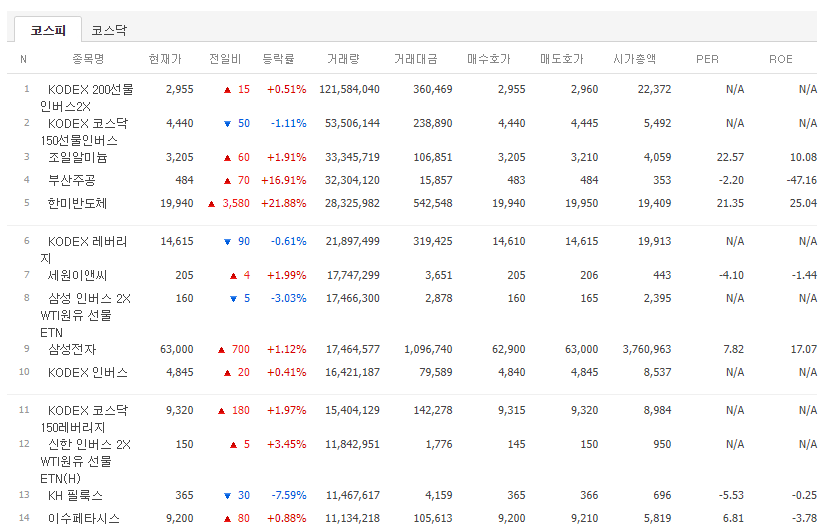Viewport: 839px width, 530px height.
Task: Click the red up arrow in 조일알미늄 row
Action: (227, 158)
